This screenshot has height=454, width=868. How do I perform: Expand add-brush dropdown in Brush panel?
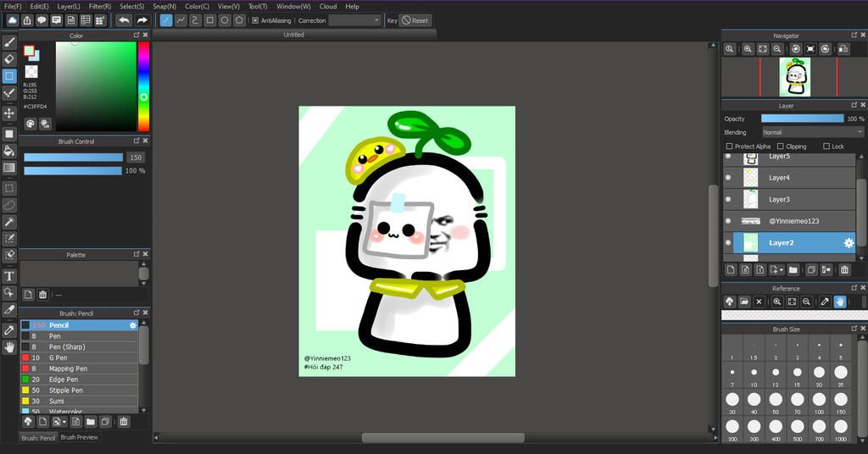pyautogui.click(x=64, y=422)
